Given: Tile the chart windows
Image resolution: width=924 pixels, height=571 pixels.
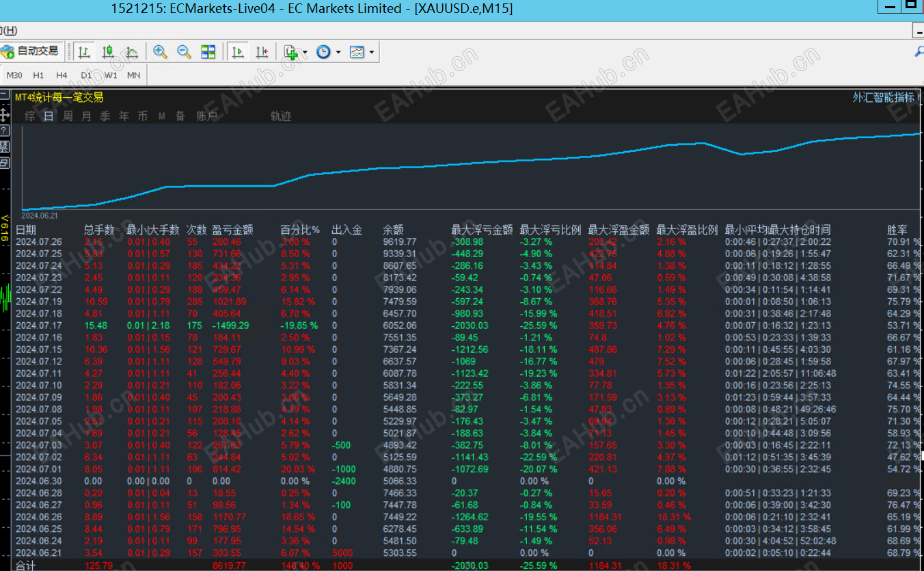Looking at the screenshot, I should [208, 52].
